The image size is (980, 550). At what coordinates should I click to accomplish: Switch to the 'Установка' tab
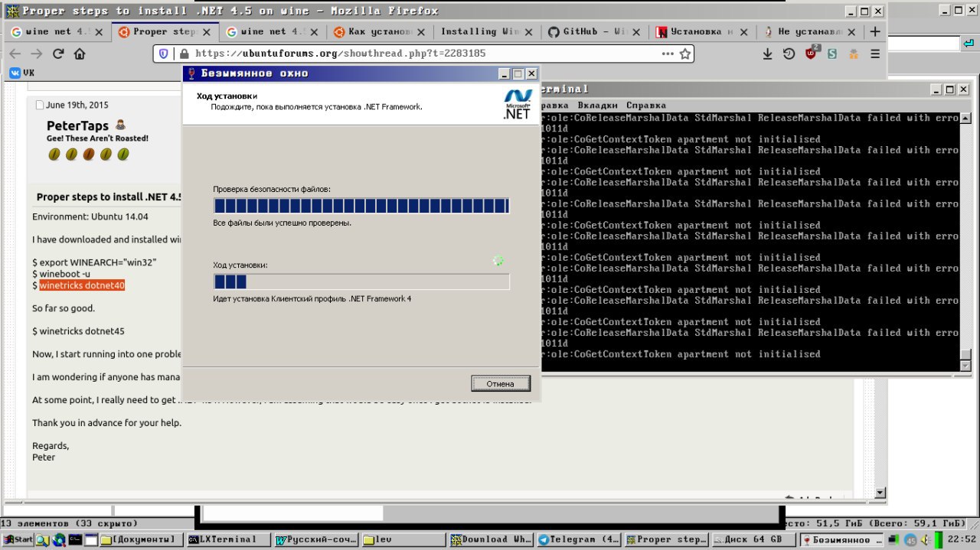(701, 31)
